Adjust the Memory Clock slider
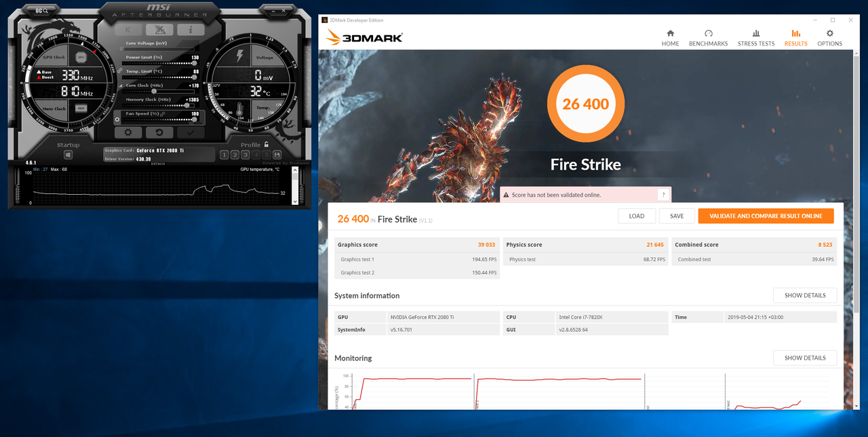Screen dimensions: 868x437 [x=158, y=105]
